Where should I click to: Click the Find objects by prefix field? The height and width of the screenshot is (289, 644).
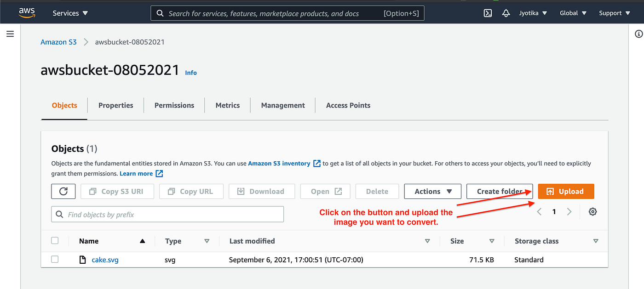(167, 214)
